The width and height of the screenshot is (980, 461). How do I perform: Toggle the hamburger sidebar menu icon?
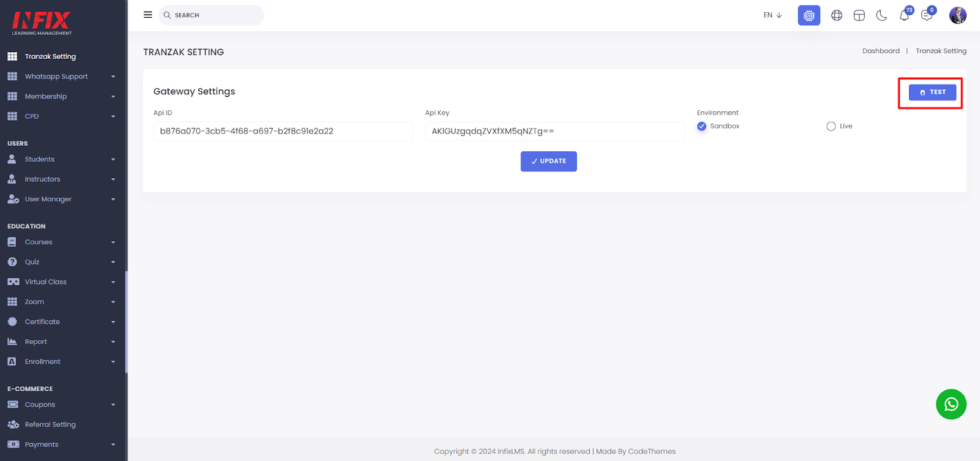point(148,15)
